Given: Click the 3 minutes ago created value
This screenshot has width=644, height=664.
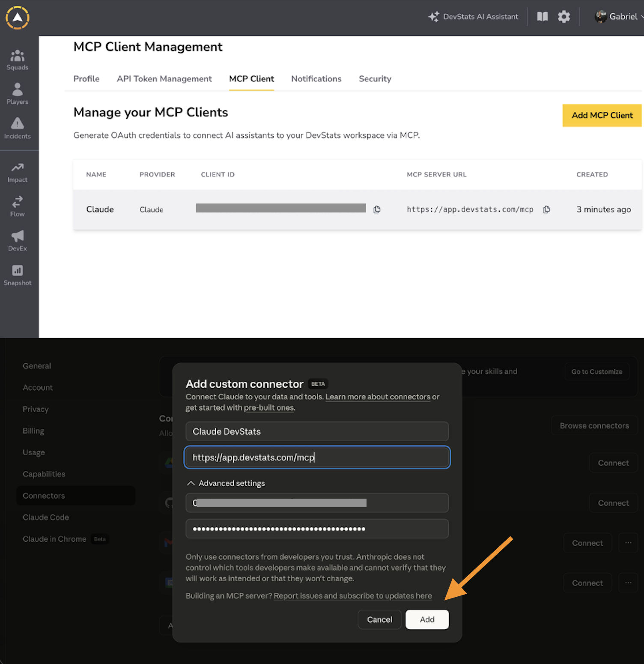Looking at the screenshot, I should 604,209.
